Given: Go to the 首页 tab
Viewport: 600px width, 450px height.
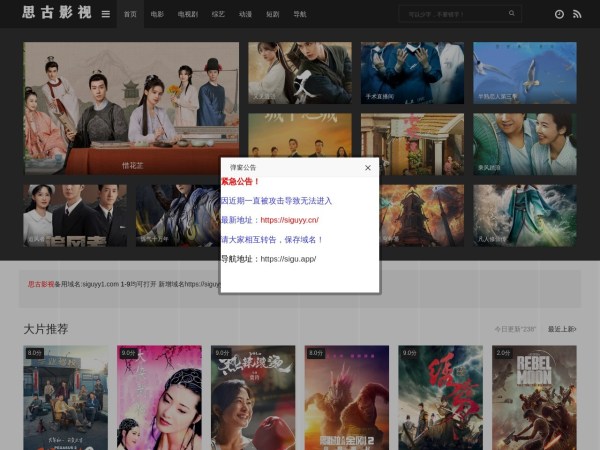Looking at the screenshot, I should coord(130,14).
